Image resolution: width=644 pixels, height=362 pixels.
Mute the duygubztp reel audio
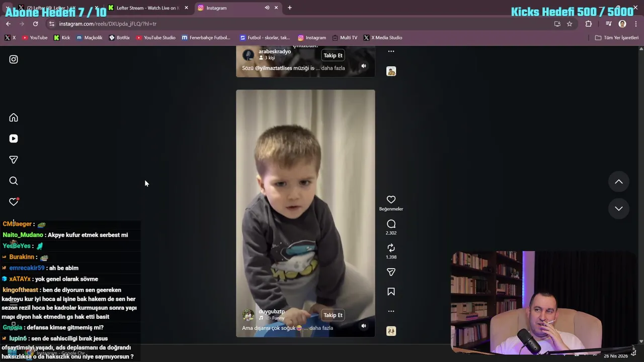pos(363,326)
